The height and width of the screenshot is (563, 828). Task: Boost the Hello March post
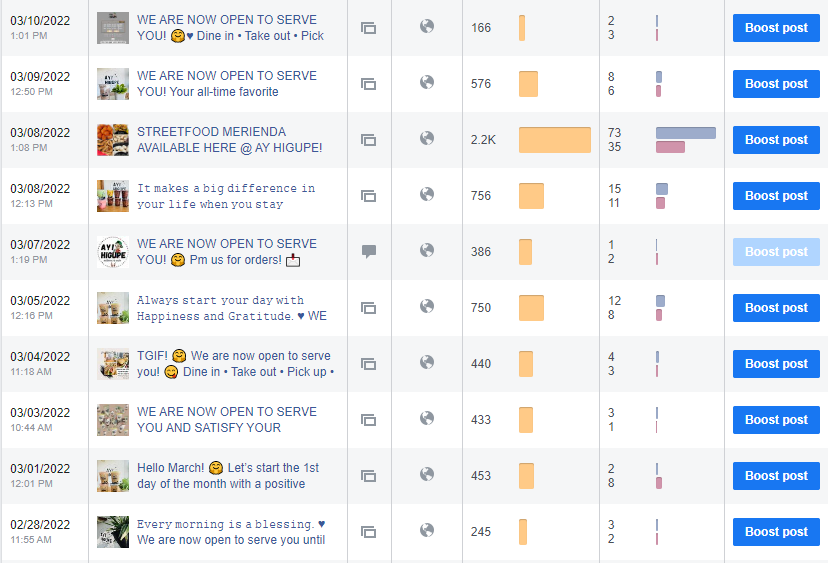click(x=776, y=476)
